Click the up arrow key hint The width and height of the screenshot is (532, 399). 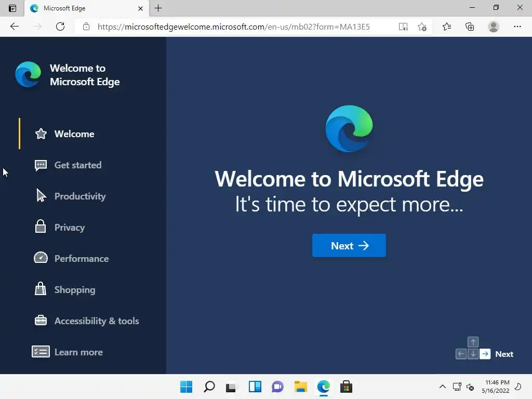click(x=473, y=342)
